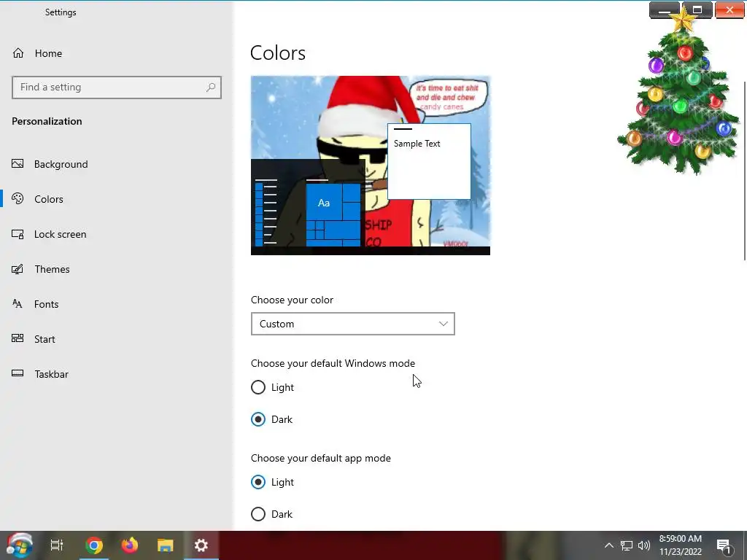Open Task View on the taskbar
This screenshot has height=560, width=747.
[57, 545]
